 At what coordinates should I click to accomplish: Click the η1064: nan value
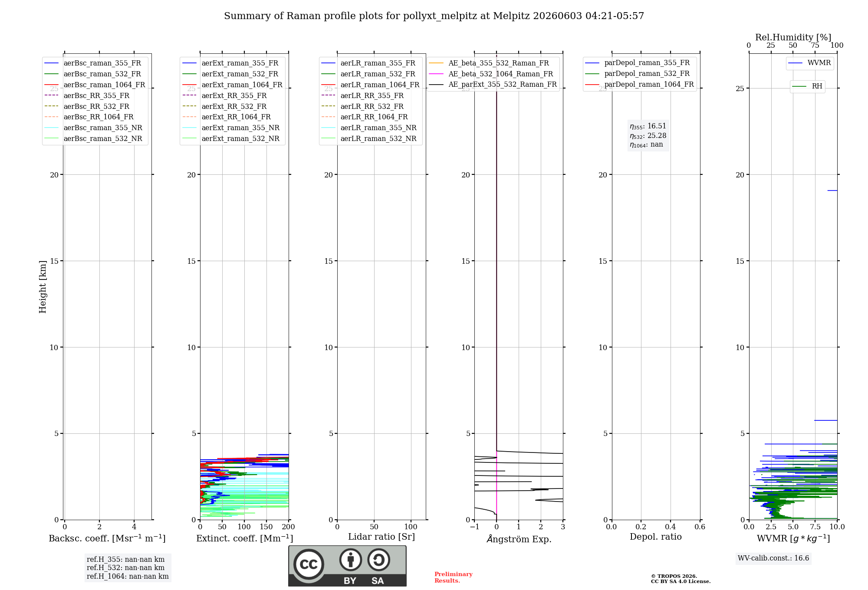pos(646,145)
